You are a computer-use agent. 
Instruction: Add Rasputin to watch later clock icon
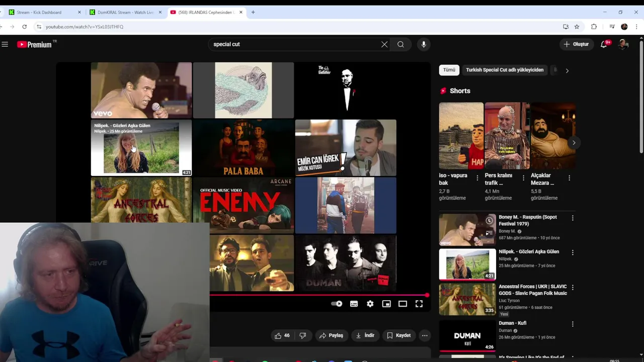point(489,221)
